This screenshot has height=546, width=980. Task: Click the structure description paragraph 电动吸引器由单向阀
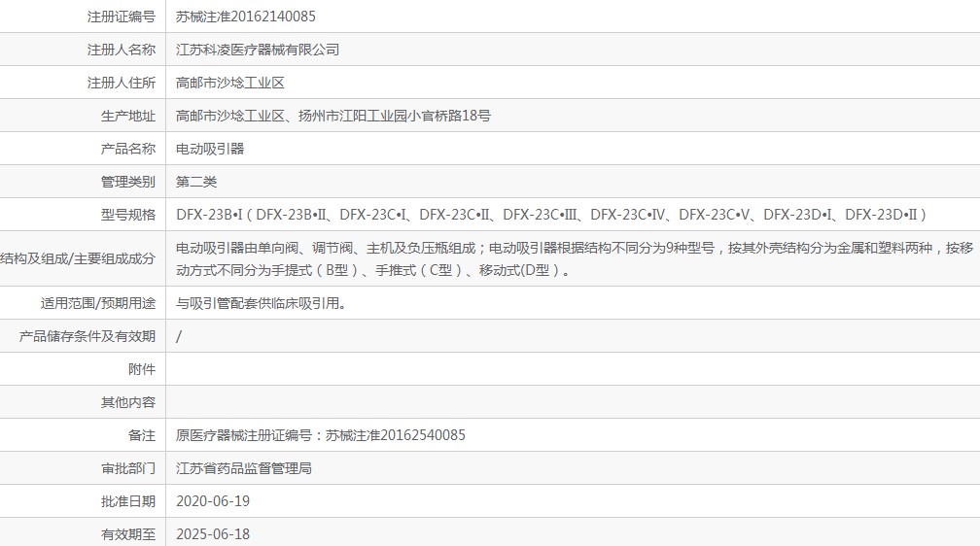coord(575,259)
